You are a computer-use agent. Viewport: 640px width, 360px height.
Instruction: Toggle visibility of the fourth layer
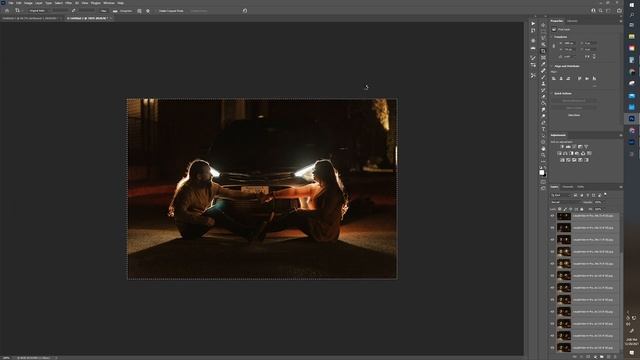[552, 251]
